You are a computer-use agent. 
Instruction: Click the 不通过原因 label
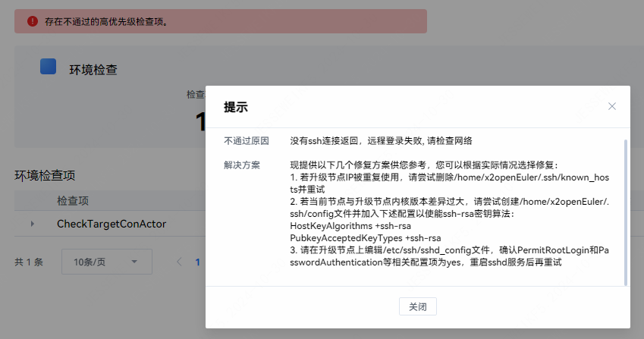click(246, 141)
